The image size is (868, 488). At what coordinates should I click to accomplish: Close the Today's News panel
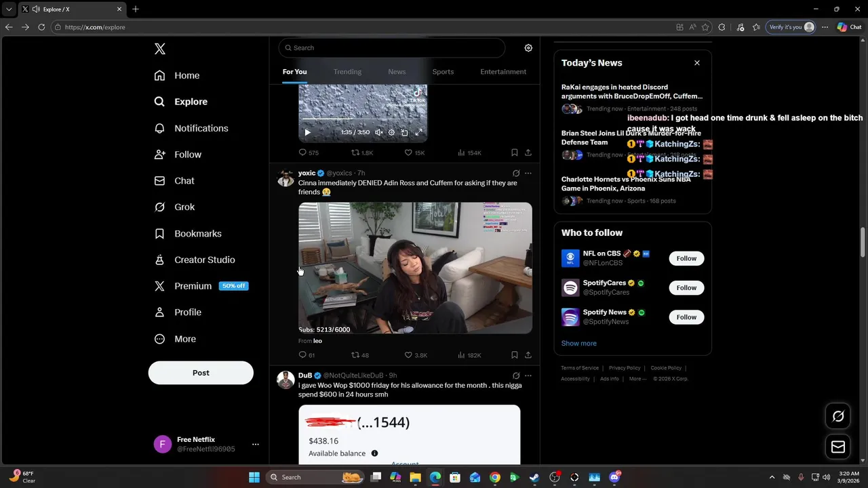point(696,63)
